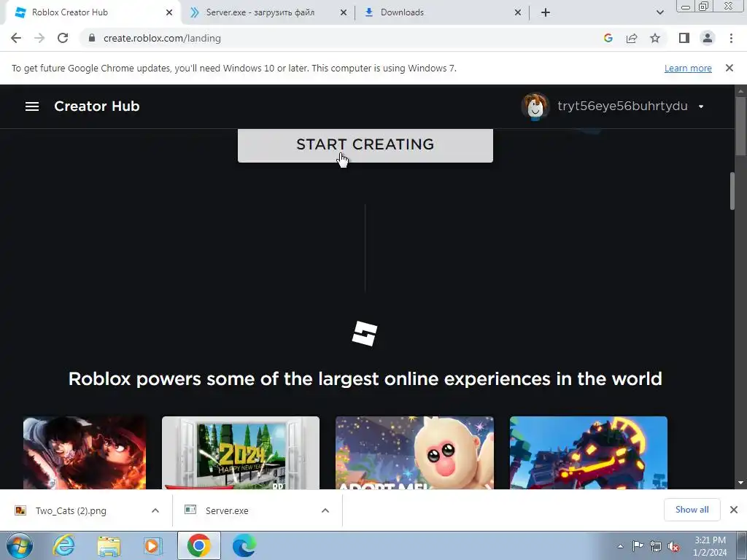Viewport: 747px width, 560px height.
Task: Click the Learn more link
Action: (x=688, y=68)
